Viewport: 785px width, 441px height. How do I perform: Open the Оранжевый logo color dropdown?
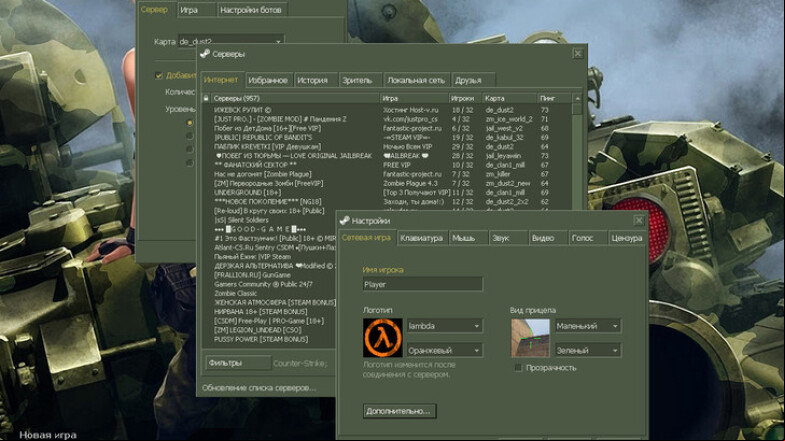[445, 350]
